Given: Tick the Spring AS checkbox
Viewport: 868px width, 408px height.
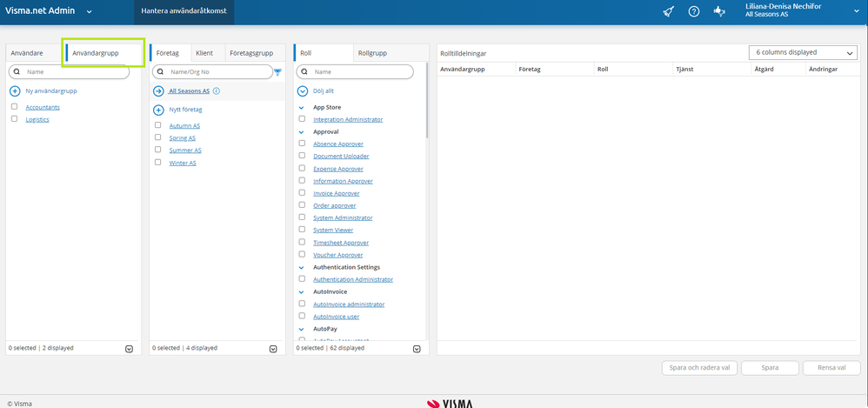Looking at the screenshot, I should [157, 137].
